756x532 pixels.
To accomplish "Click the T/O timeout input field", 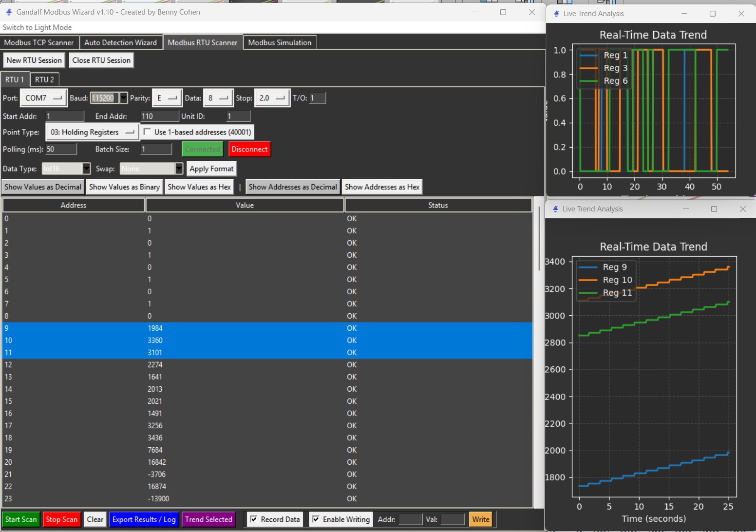I will coord(318,98).
